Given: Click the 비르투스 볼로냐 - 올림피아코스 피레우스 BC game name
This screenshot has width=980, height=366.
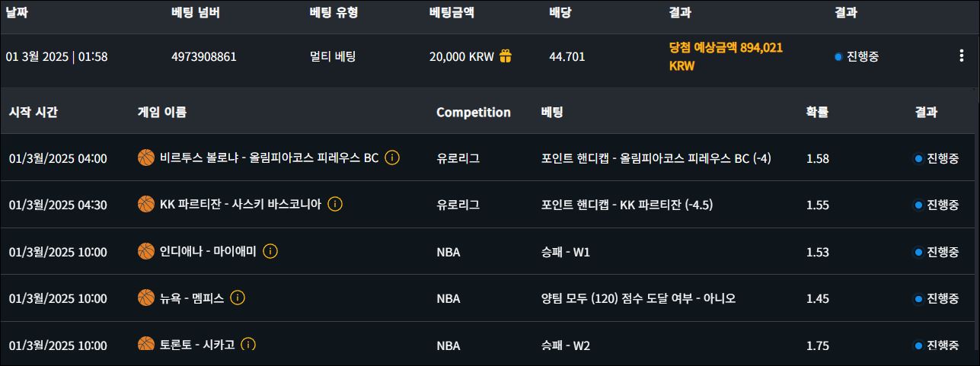Looking at the screenshot, I should pyautogui.click(x=269, y=158).
